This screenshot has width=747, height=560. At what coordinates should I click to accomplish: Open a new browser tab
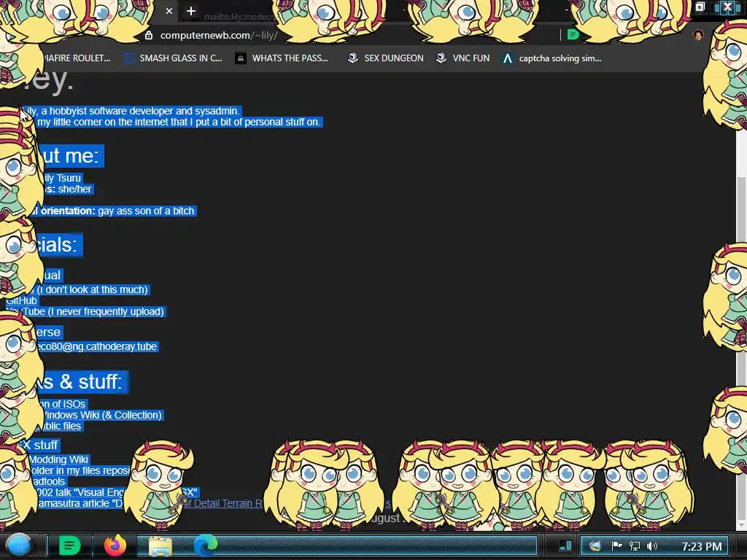(x=191, y=11)
